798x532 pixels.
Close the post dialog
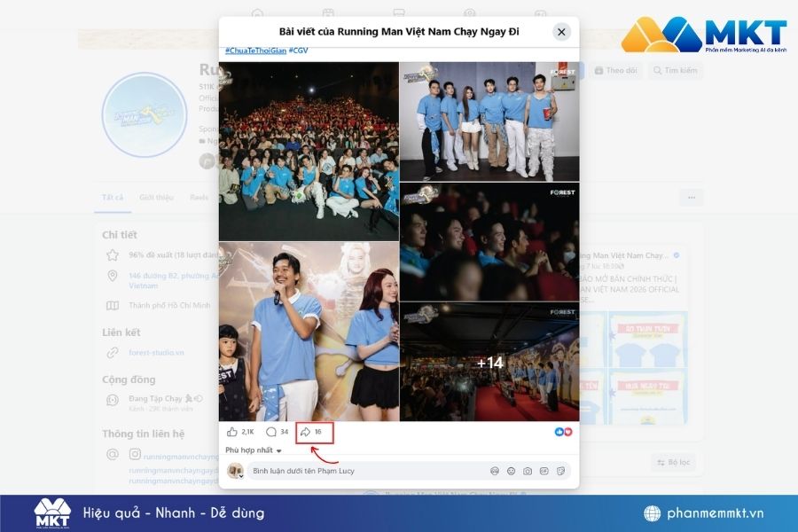click(561, 32)
